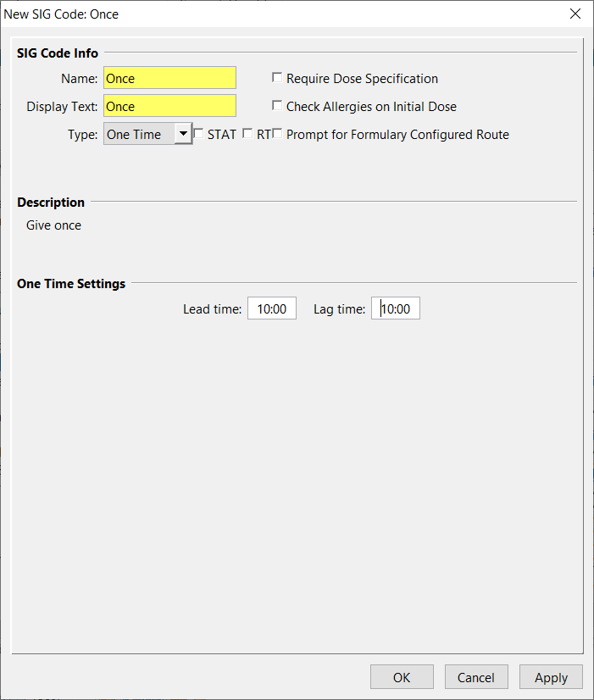Screen dimensions: 594x700
Task: Click the Name input field
Action: tap(169, 78)
